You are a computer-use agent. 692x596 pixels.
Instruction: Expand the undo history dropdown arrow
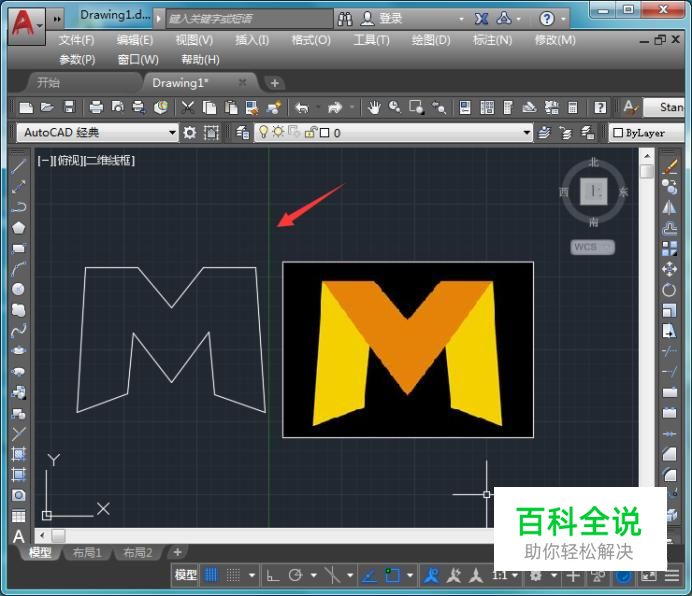(318, 107)
